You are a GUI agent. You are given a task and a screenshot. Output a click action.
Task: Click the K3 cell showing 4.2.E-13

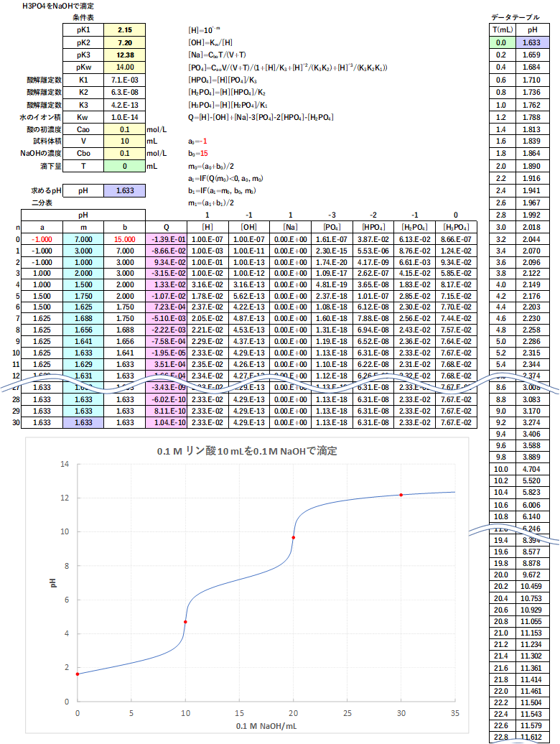pyautogui.click(x=125, y=105)
